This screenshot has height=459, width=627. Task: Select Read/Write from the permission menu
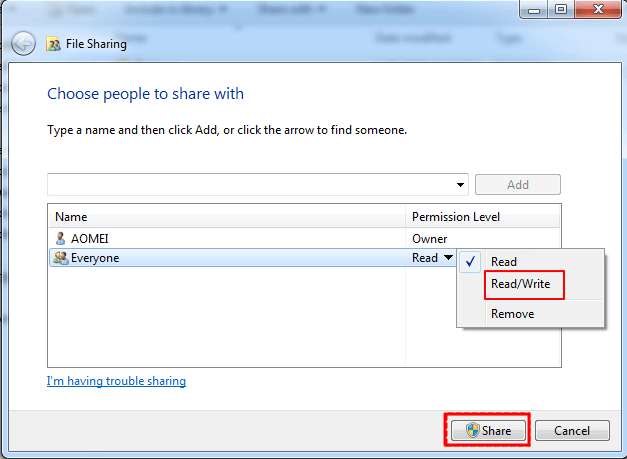[x=519, y=285]
